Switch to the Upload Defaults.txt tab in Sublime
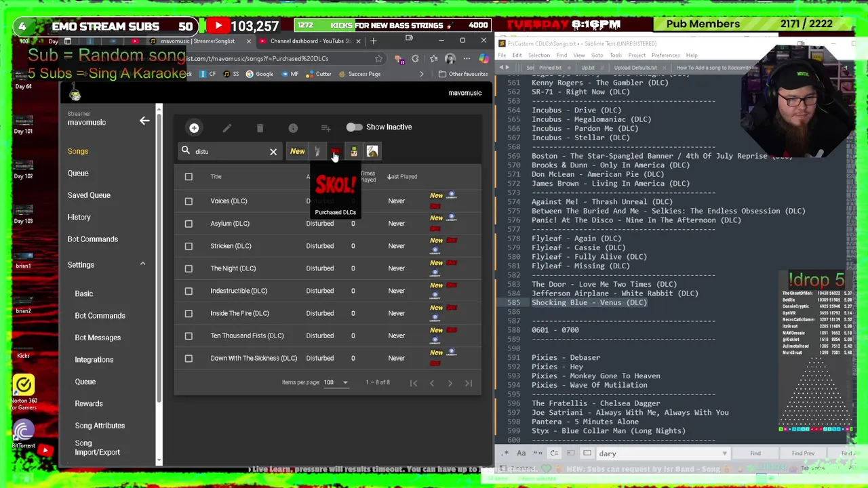This screenshot has height=488, width=868. click(x=635, y=68)
